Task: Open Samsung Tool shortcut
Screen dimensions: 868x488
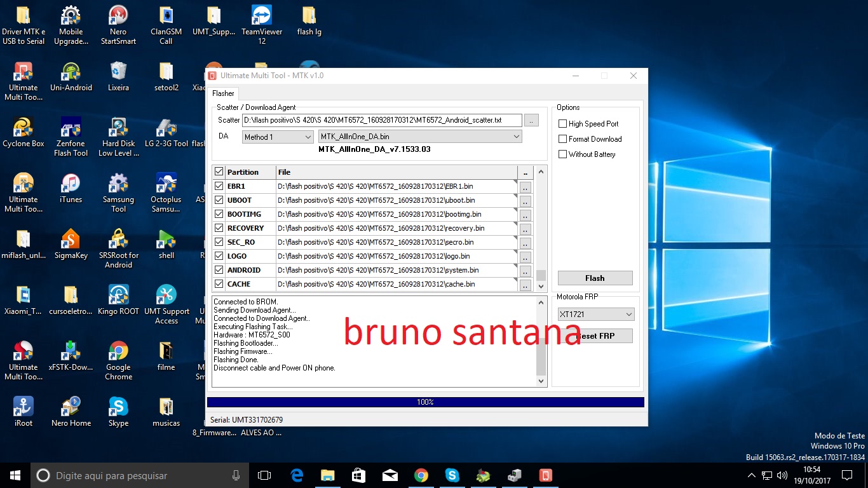Action: [x=118, y=193]
